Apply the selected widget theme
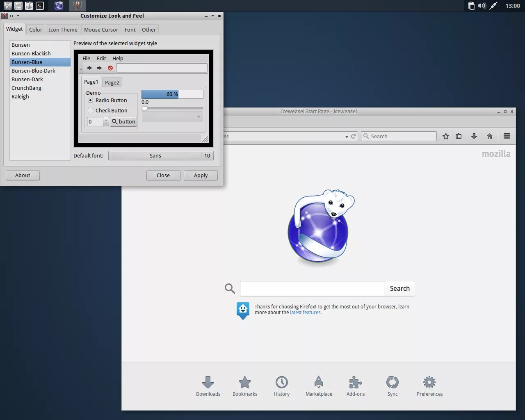 (x=201, y=175)
